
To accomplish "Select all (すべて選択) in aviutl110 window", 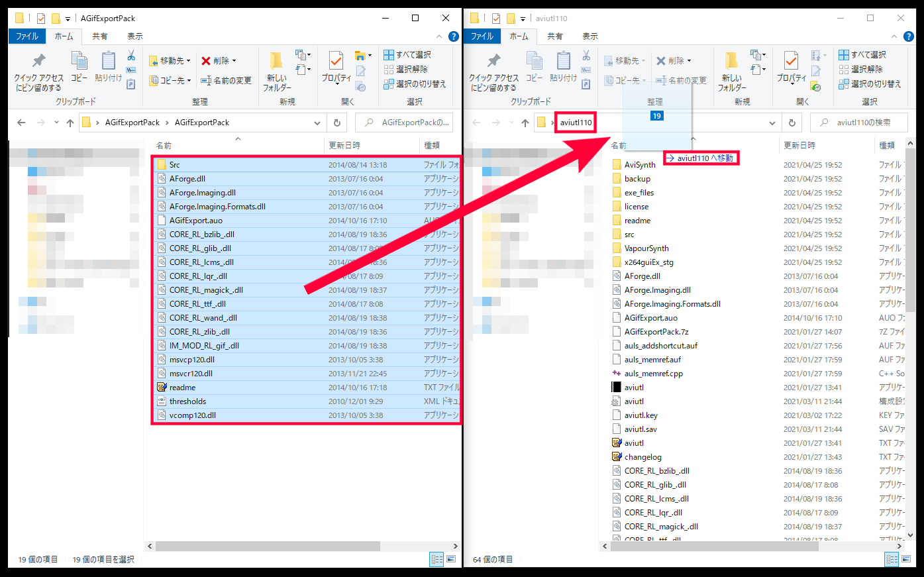I will [x=862, y=54].
